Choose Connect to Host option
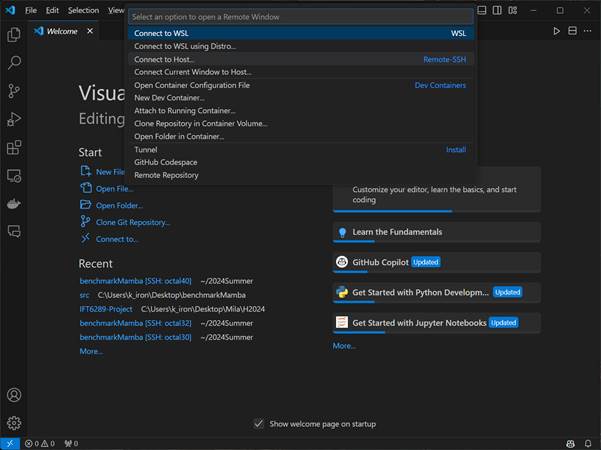The image size is (601, 450). (x=301, y=59)
